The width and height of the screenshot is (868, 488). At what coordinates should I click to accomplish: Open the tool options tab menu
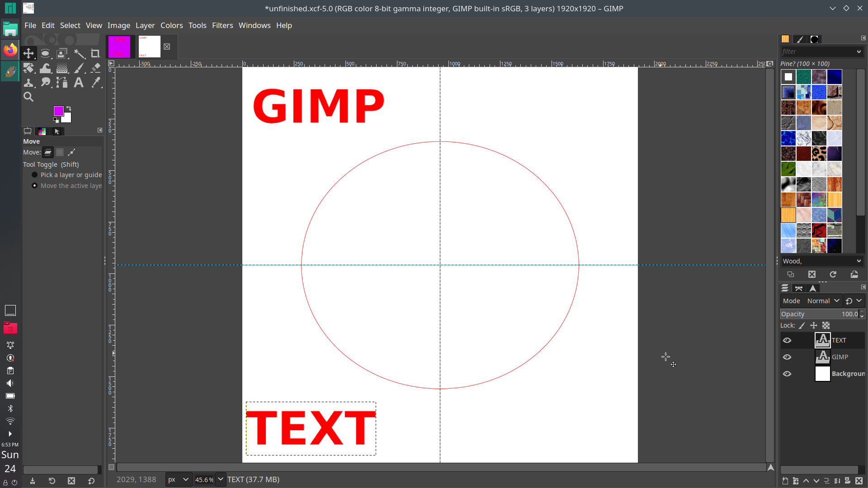[x=100, y=130]
